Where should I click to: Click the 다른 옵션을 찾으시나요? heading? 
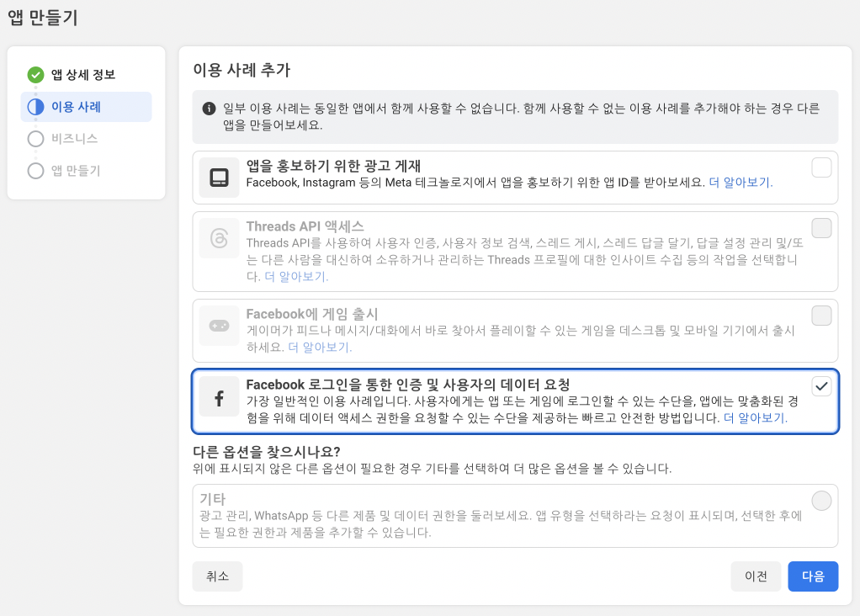click(x=267, y=452)
